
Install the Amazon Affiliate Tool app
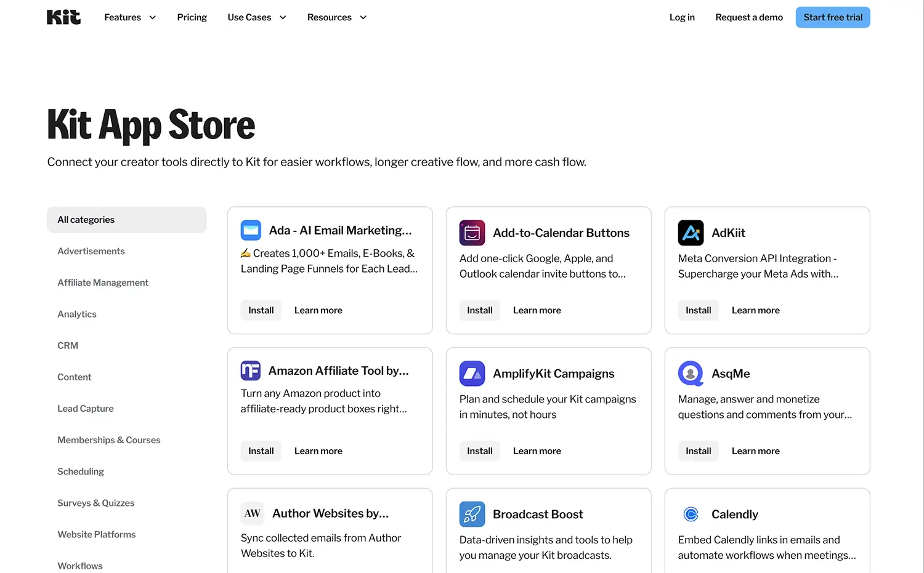(x=261, y=451)
